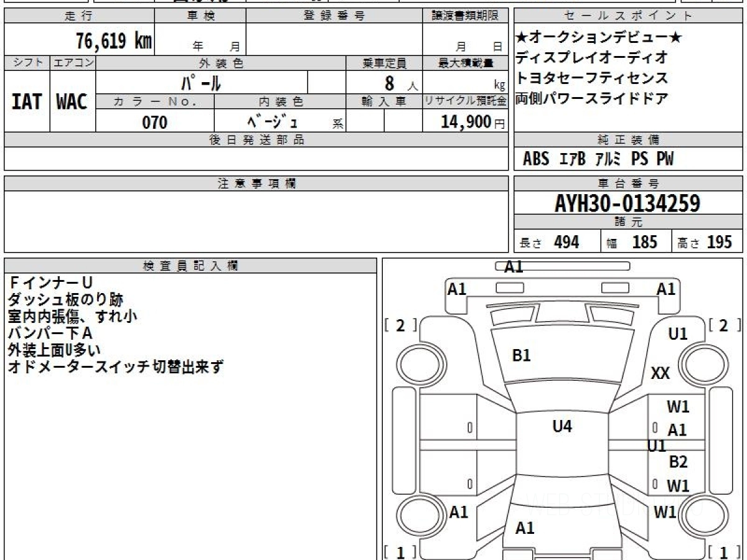Select the オドメータースイッチ切替出来ず note
747x560 pixels.
(116, 367)
